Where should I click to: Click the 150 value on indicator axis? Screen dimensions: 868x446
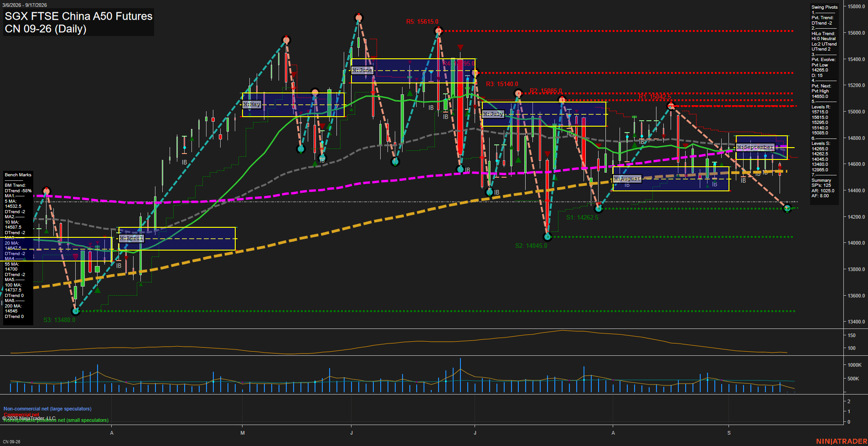[852, 335]
